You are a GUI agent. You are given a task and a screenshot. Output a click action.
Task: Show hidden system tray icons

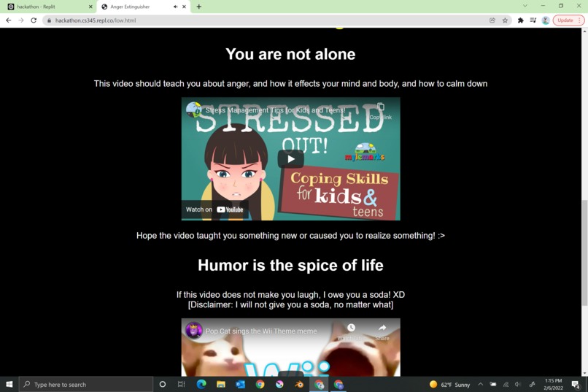click(x=480, y=384)
